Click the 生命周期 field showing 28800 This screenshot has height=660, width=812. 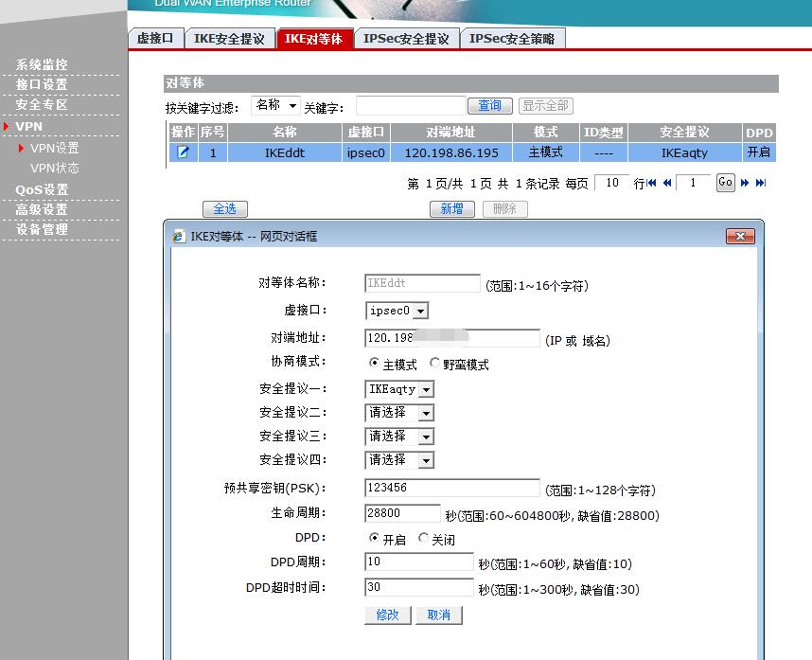402,513
